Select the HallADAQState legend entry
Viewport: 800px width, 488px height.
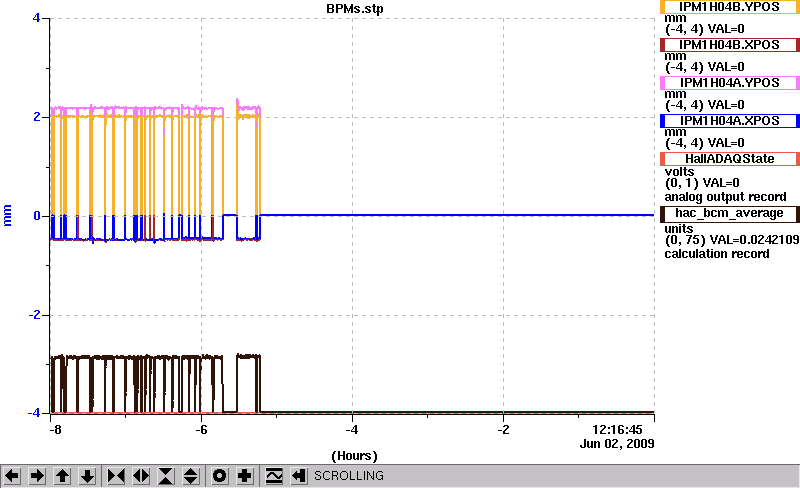[730, 159]
